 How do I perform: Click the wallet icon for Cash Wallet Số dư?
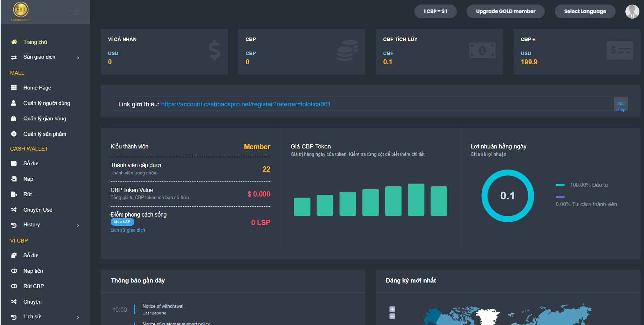[x=14, y=164]
